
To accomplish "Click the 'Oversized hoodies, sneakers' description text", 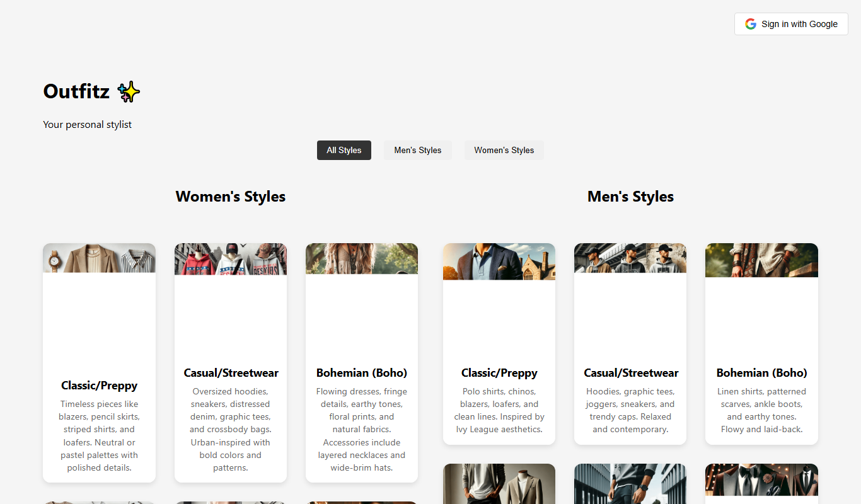I will [231, 430].
